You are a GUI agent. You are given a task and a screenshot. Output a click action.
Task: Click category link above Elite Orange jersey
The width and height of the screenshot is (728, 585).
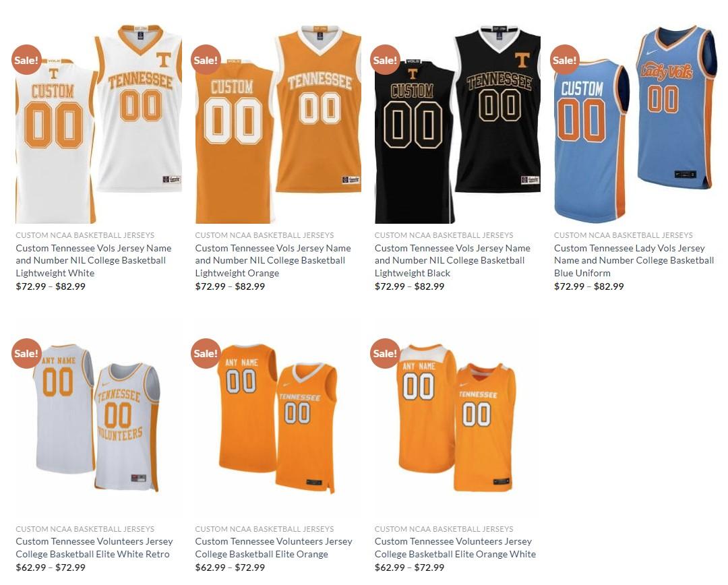point(265,529)
